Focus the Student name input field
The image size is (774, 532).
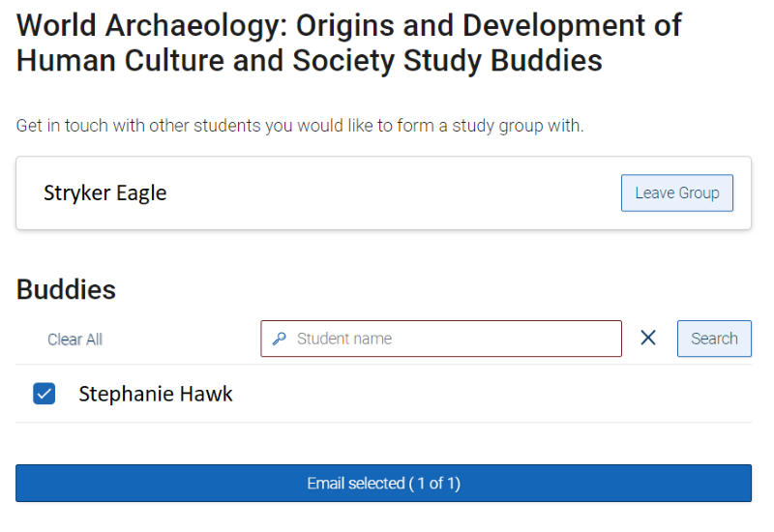(x=441, y=339)
